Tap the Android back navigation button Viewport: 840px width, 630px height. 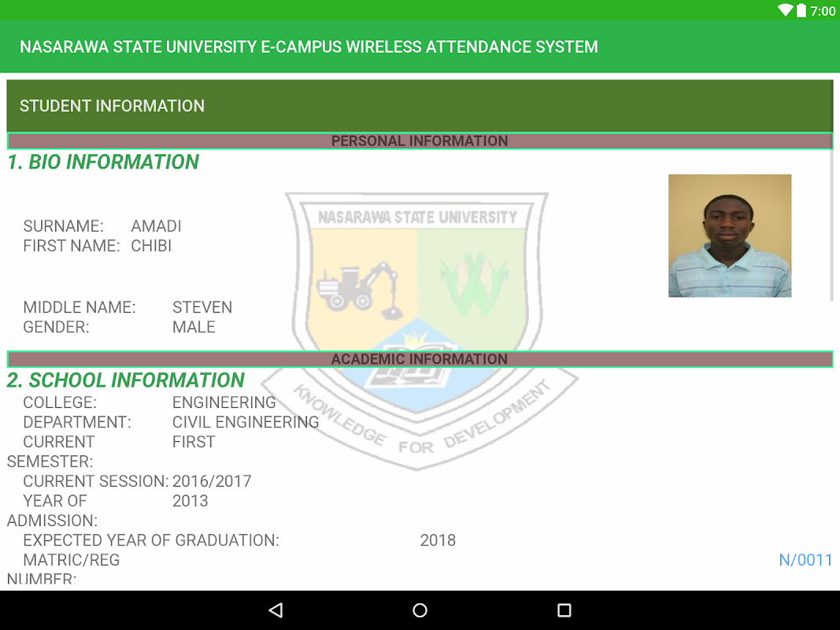(276, 610)
